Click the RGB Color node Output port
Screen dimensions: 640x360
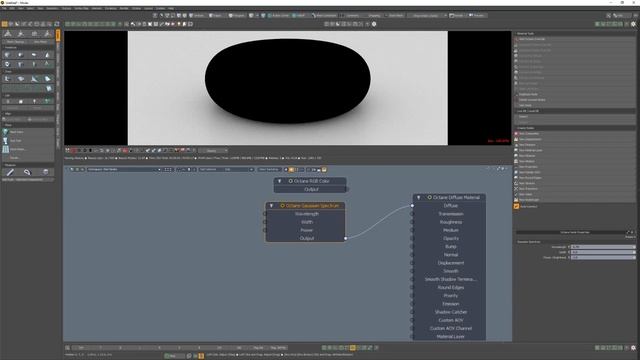click(x=347, y=189)
